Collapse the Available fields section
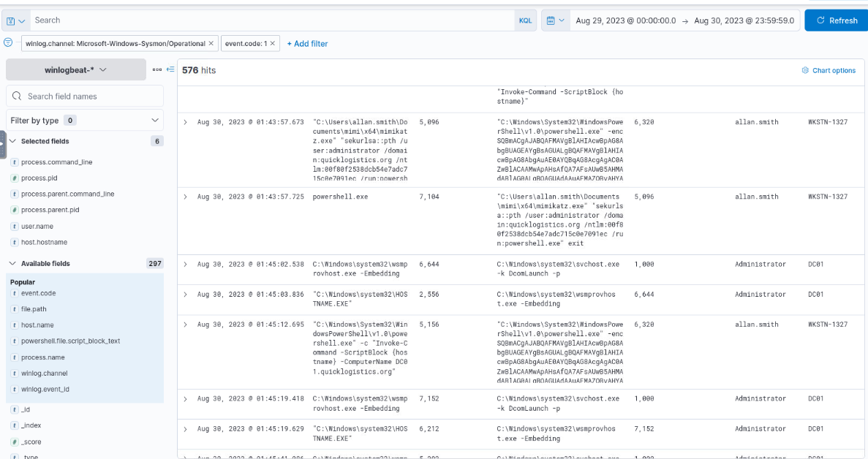The image size is (868, 459). click(12, 263)
